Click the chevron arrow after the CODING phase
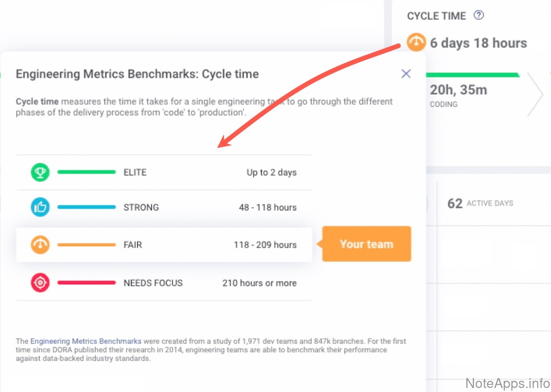The height and width of the screenshot is (392, 551). 535,95
